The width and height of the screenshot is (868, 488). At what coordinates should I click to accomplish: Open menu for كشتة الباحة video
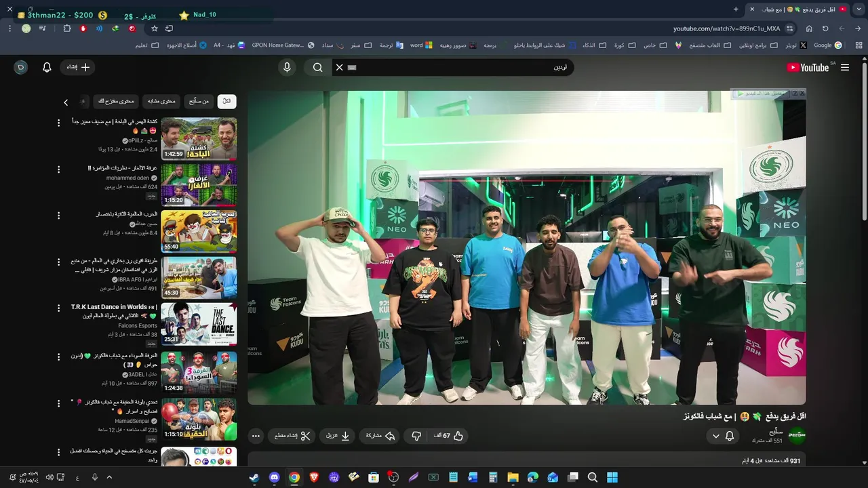coord(59,123)
